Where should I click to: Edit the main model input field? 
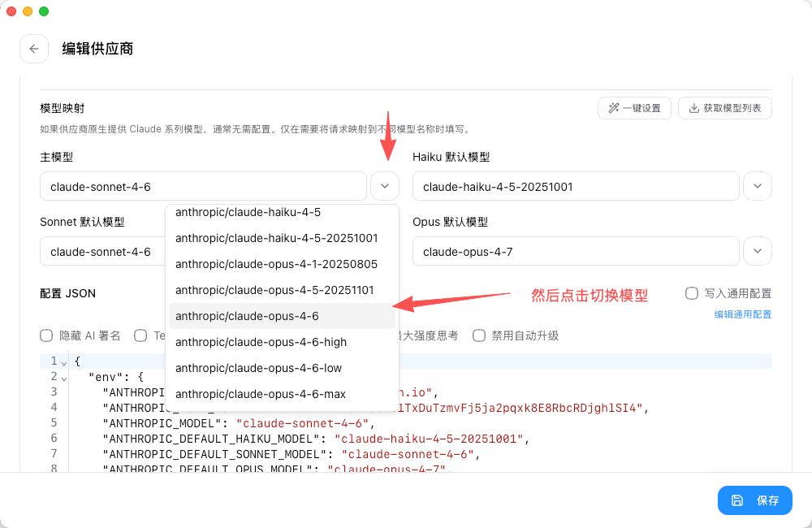(x=204, y=187)
